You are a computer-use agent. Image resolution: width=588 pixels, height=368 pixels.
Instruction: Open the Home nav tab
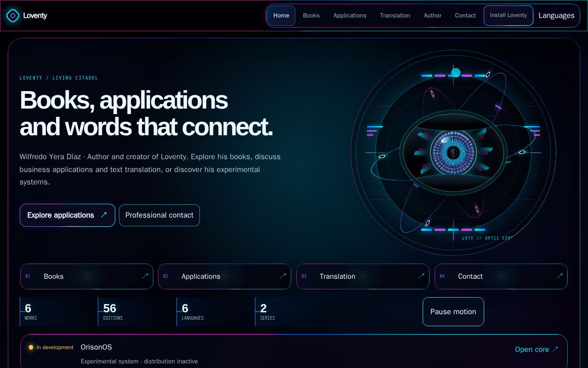coord(281,16)
